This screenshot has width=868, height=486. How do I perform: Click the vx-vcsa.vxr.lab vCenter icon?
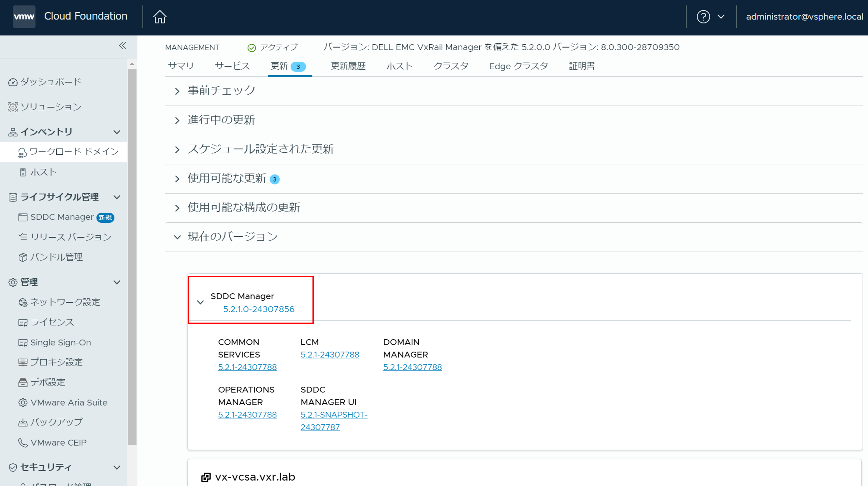206,477
